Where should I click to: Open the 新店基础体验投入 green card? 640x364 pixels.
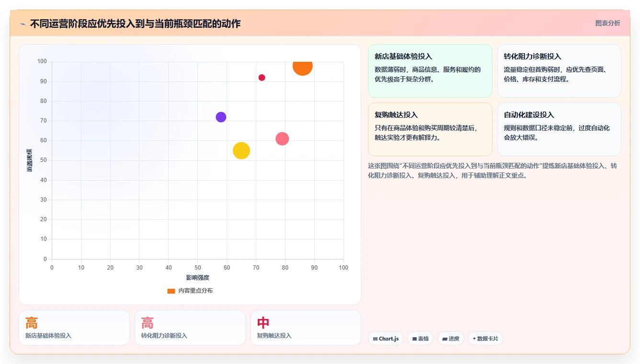coord(430,71)
